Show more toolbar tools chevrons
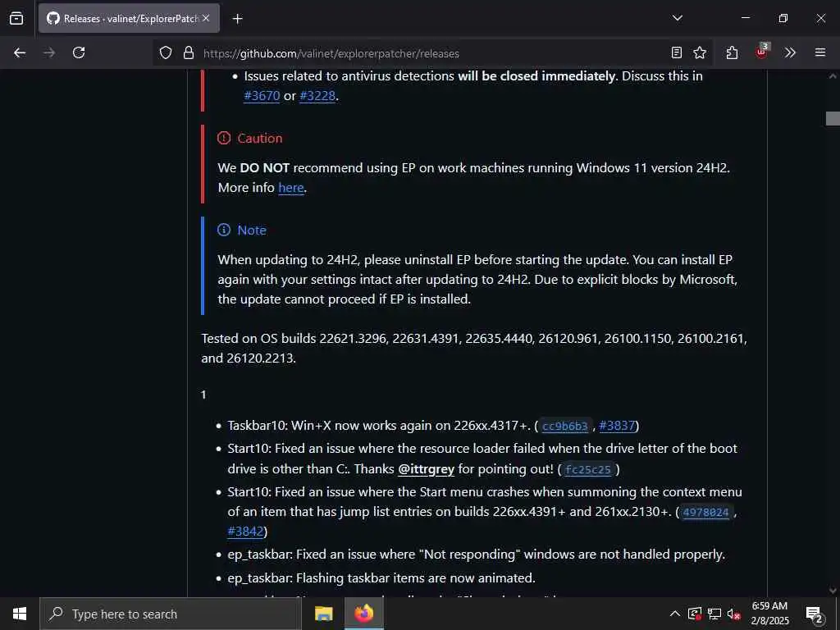Image resolution: width=840 pixels, height=630 pixels. tap(790, 52)
